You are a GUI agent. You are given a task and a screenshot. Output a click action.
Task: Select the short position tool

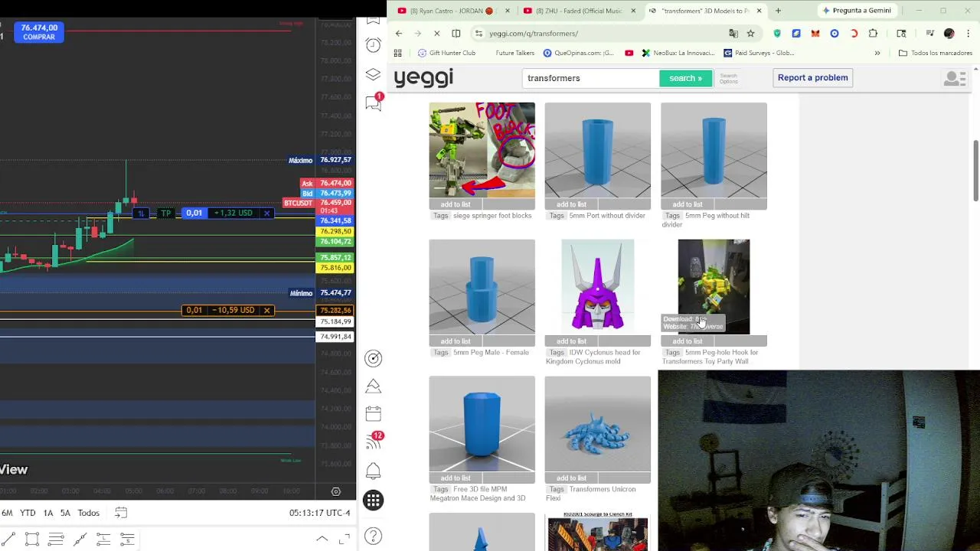pos(127,540)
